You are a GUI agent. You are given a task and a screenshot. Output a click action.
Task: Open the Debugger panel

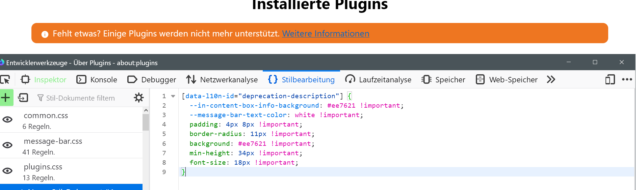tap(152, 80)
